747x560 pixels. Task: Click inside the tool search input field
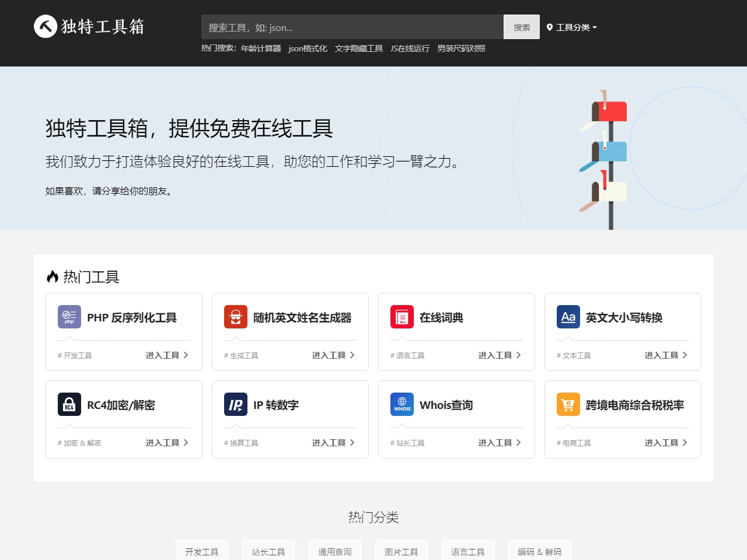[350, 27]
